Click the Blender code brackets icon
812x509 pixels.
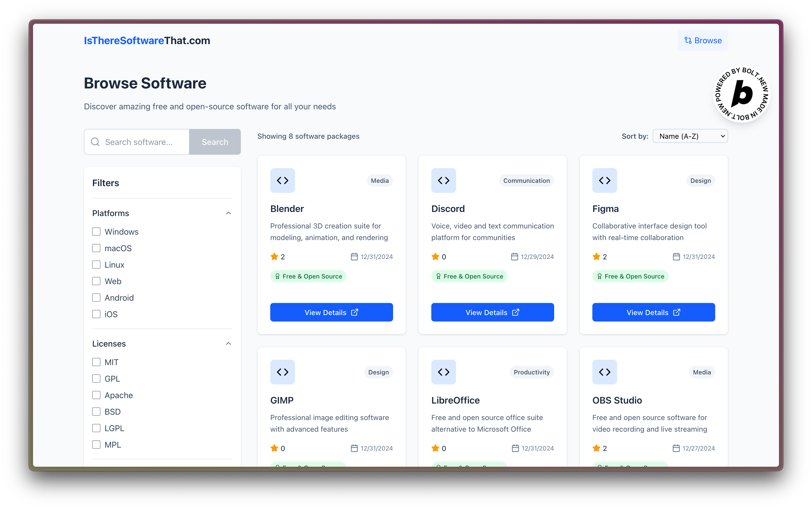tap(282, 180)
